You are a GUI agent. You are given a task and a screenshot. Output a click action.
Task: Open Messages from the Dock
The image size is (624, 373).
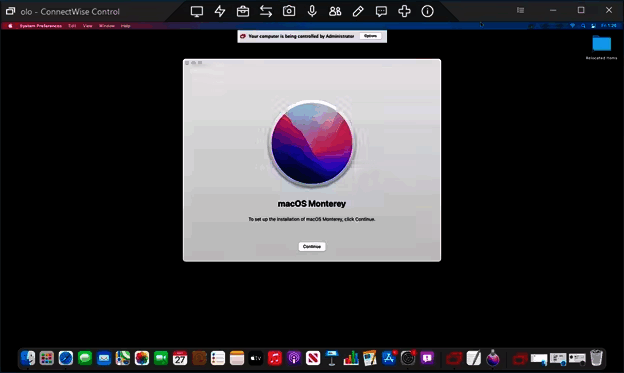click(x=85, y=358)
